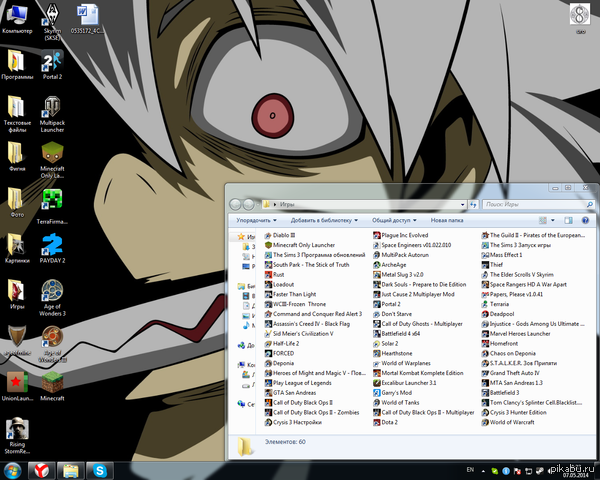This screenshot has height=480, width=600.
Task: Click the PAYDAY 2 desktop icon
Action: [x=52, y=247]
